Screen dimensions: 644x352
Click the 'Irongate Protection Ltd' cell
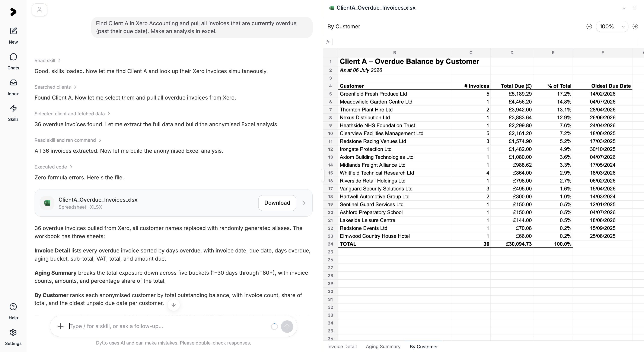pos(395,149)
